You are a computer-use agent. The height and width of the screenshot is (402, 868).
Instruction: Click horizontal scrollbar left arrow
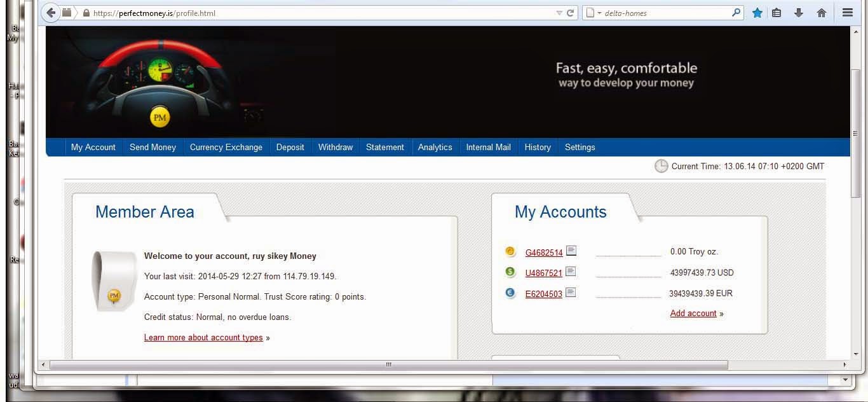coord(43,365)
